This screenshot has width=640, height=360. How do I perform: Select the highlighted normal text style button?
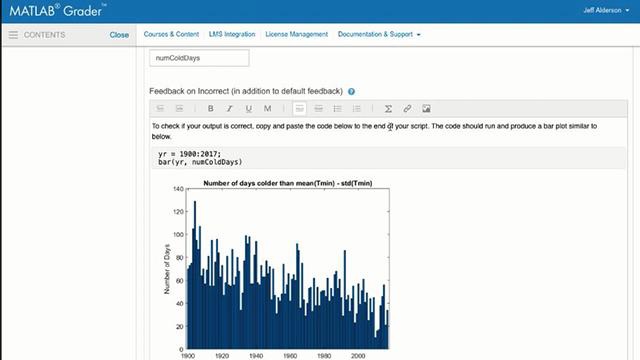[300, 109]
